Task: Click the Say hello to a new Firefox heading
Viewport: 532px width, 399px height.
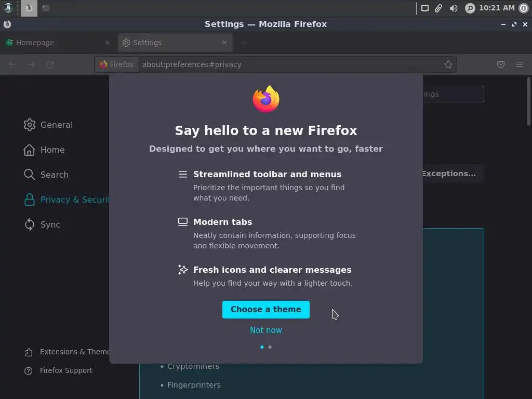Action: point(266,130)
